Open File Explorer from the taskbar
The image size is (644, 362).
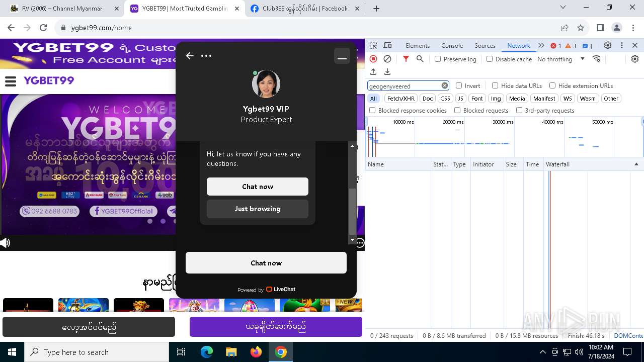[x=231, y=352]
